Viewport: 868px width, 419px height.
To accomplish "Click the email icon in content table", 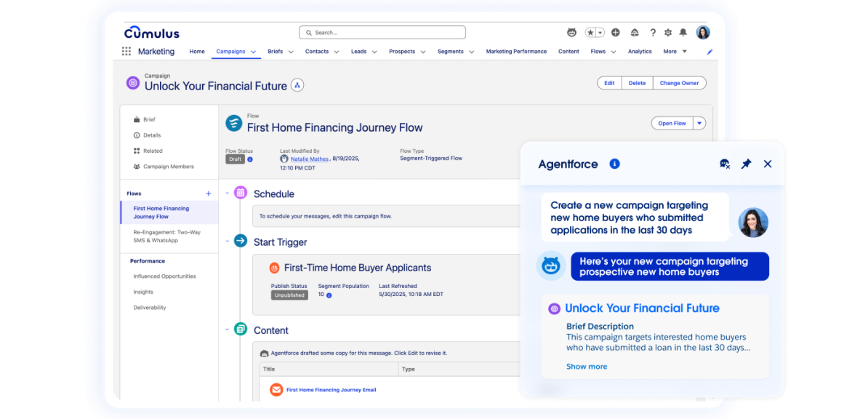I will coord(276,390).
